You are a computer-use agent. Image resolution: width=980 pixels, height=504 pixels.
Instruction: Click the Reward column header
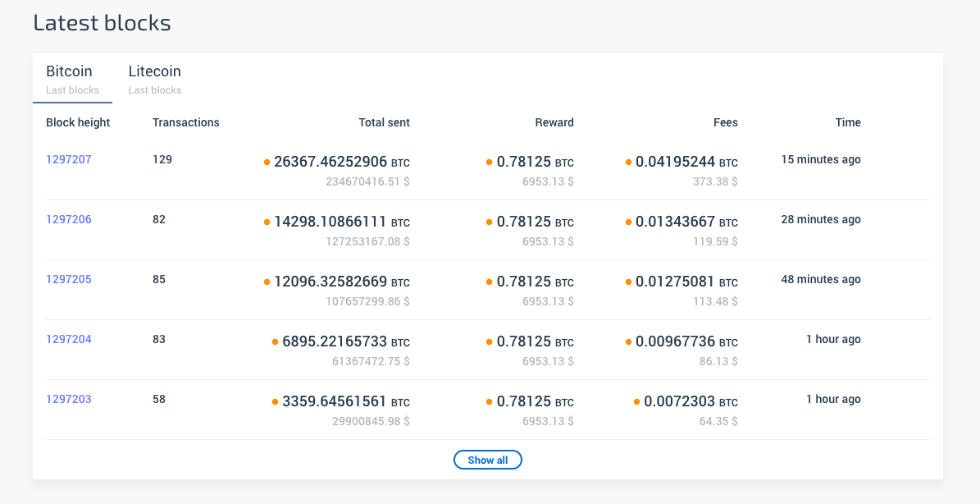point(554,122)
